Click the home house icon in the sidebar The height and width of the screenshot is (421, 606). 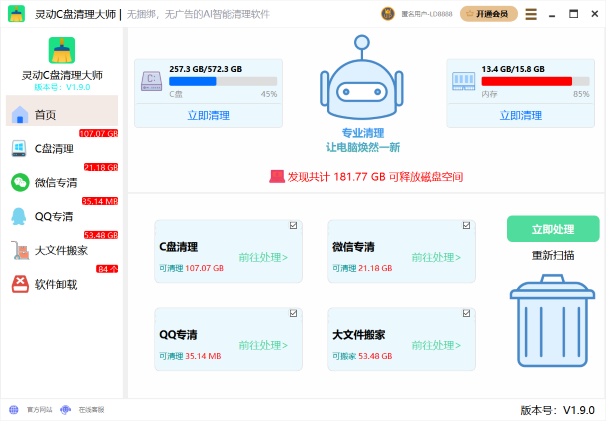20,115
